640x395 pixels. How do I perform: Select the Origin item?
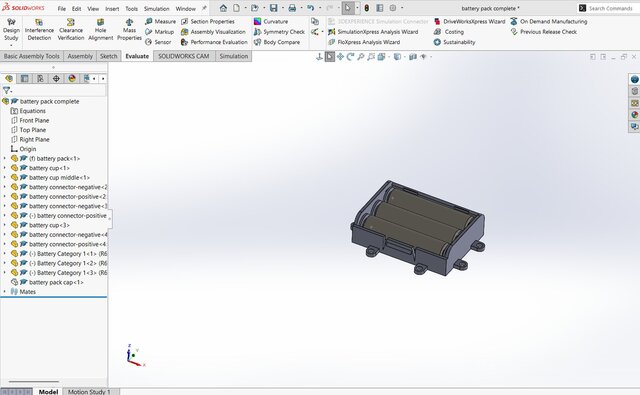(x=27, y=149)
